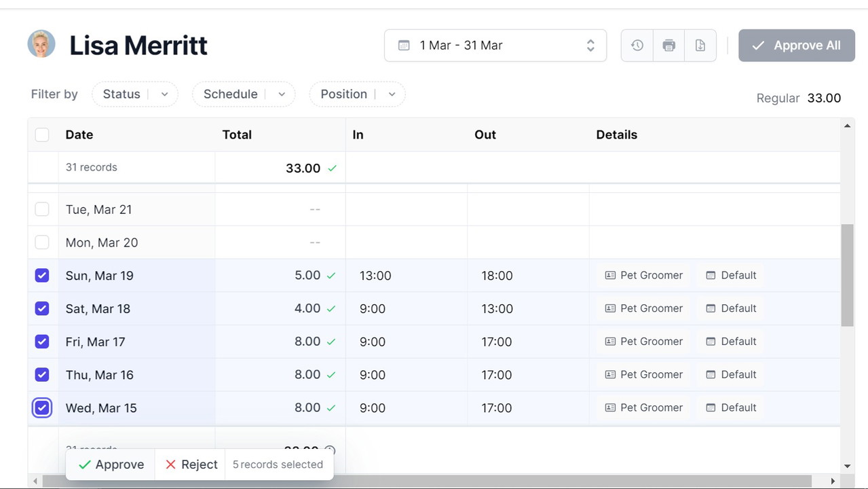Expand the Position filter dropdown
868x489 pixels.
(357, 94)
